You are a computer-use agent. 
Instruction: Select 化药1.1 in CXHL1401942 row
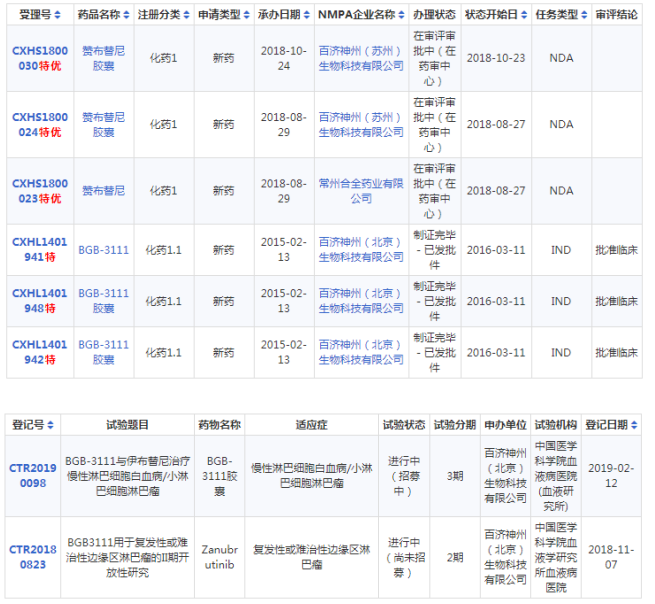pos(163,353)
